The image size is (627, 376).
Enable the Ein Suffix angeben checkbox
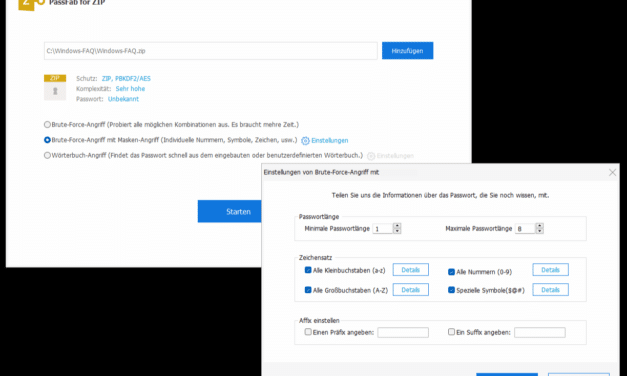[451, 332]
